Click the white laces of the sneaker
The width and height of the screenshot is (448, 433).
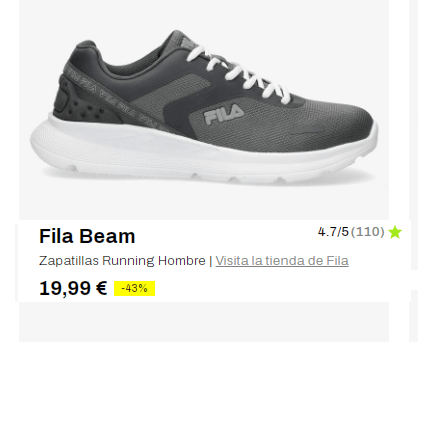pos(239,73)
